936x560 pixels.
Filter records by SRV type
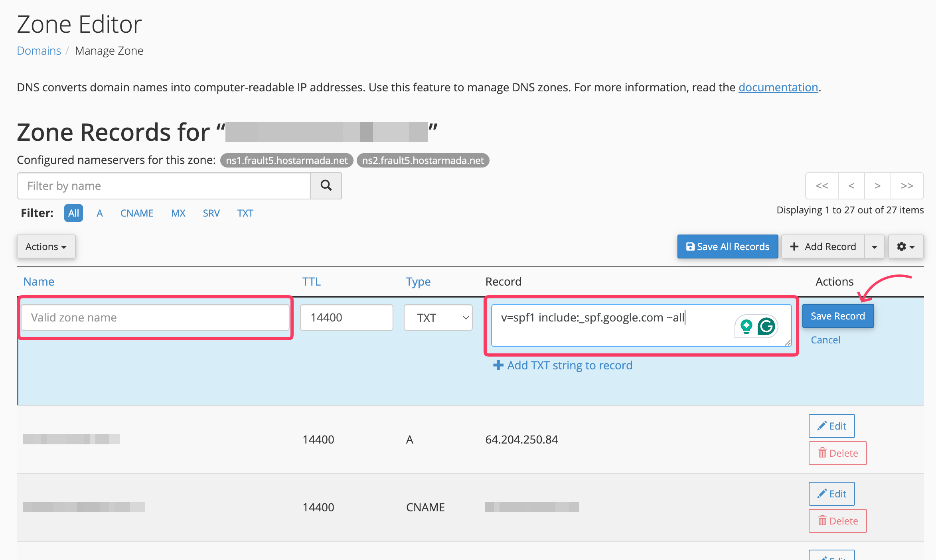pyautogui.click(x=211, y=213)
